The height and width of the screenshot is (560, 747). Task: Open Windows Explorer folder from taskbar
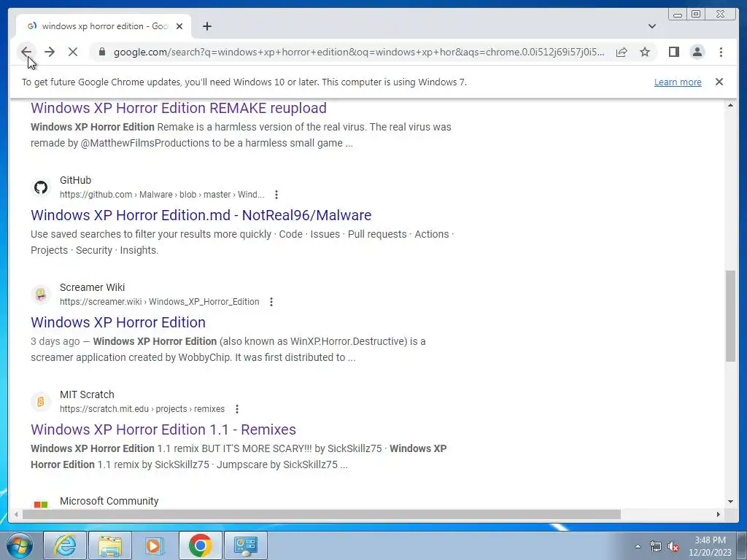pos(110,545)
